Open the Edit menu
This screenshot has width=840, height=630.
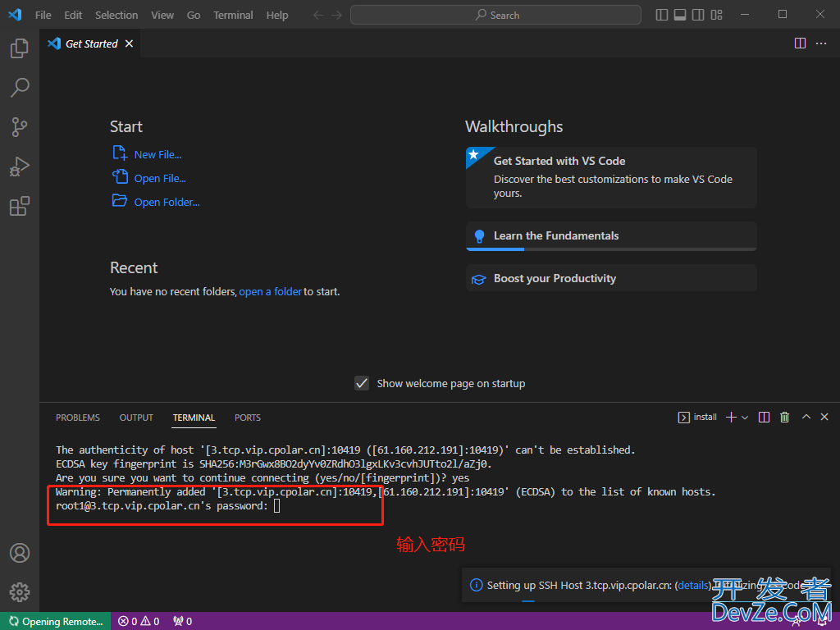click(x=73, y=15)
